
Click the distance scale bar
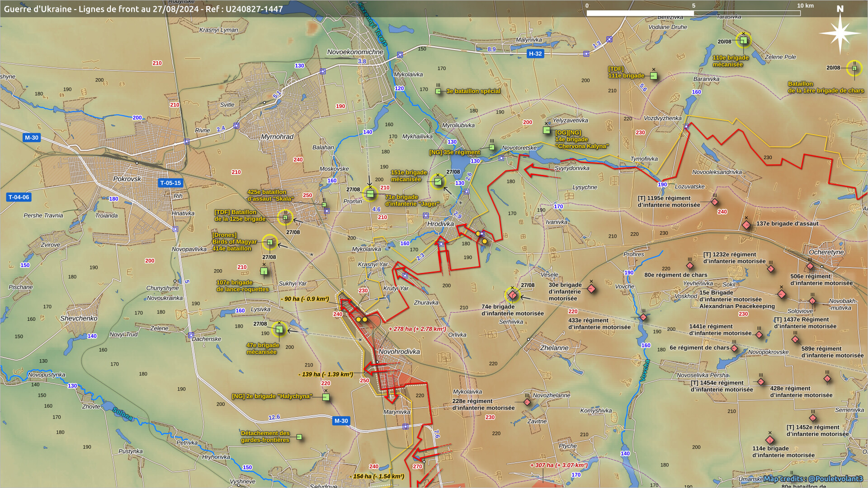point(693,13)
